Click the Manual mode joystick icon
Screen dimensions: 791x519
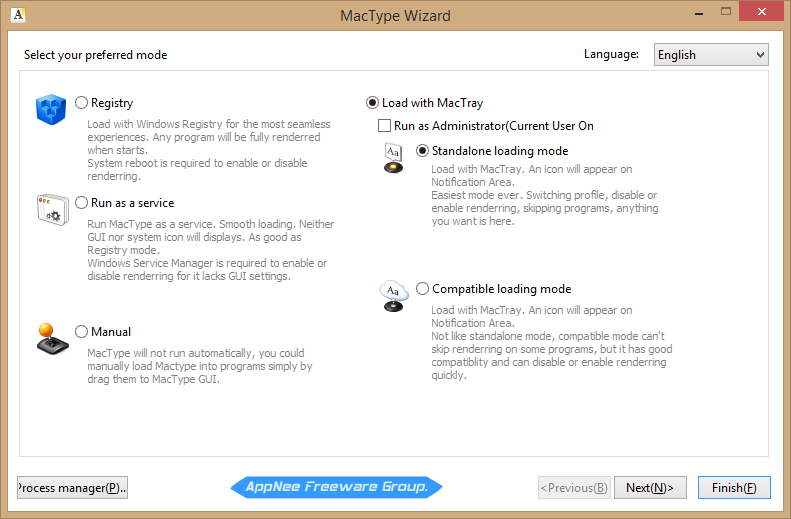pyautogui.click(x=52, y=338)
